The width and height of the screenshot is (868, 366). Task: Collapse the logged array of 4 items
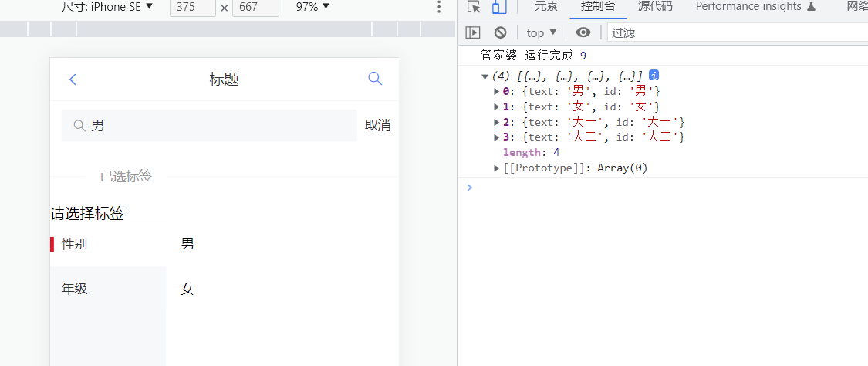pos(485,76)
